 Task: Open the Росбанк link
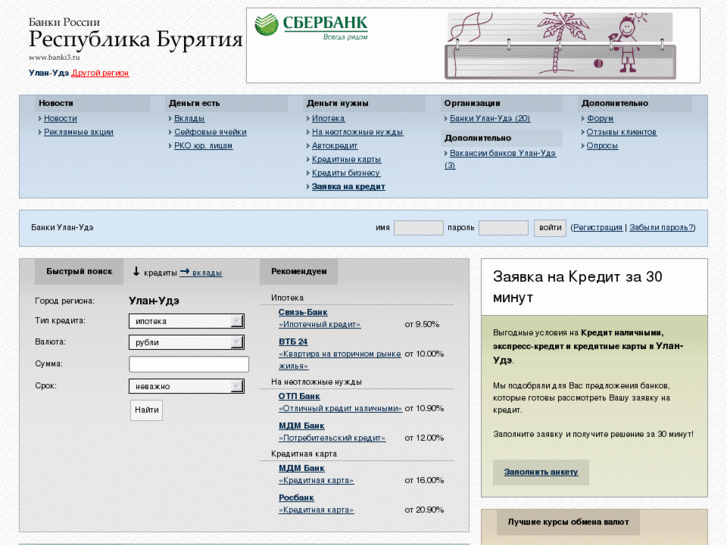click(296, 498)
